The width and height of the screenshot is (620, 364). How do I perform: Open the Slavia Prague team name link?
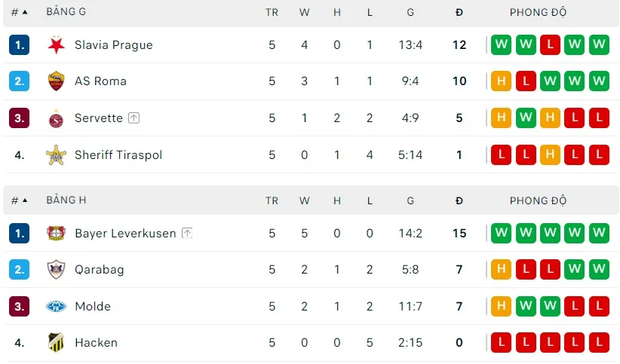(113, 45)
